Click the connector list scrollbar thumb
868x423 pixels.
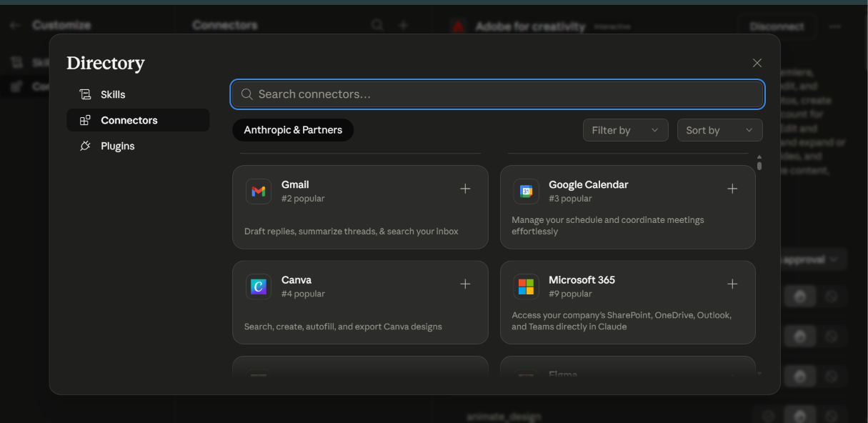[759, 166]
